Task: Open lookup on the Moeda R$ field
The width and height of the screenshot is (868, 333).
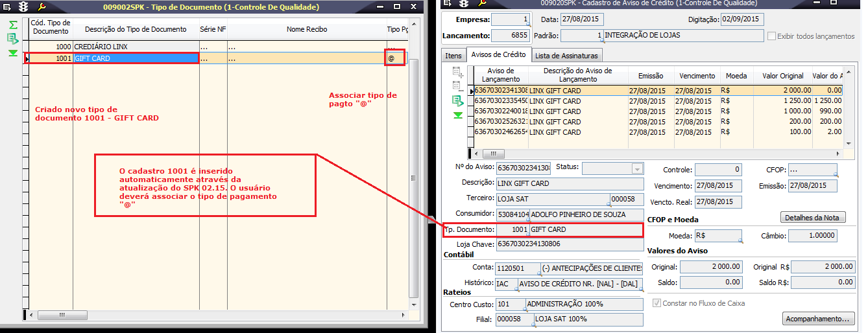Action: click(x=740, y=242)
